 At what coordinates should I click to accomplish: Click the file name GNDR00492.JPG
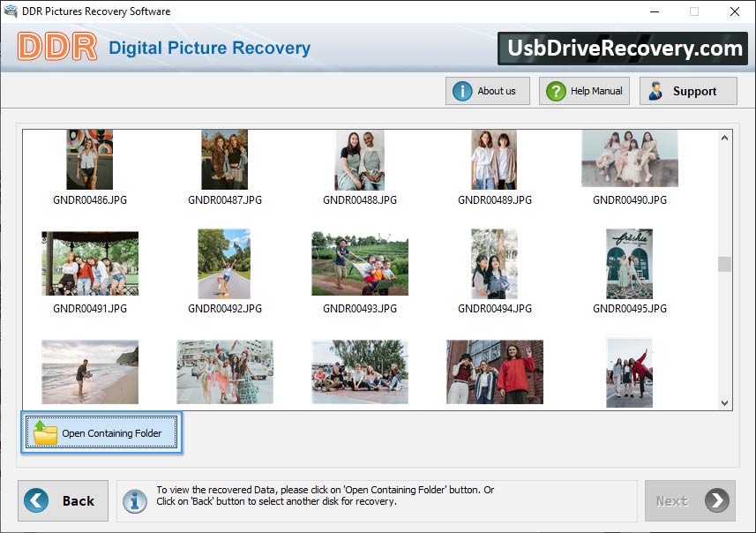point(225,309)
